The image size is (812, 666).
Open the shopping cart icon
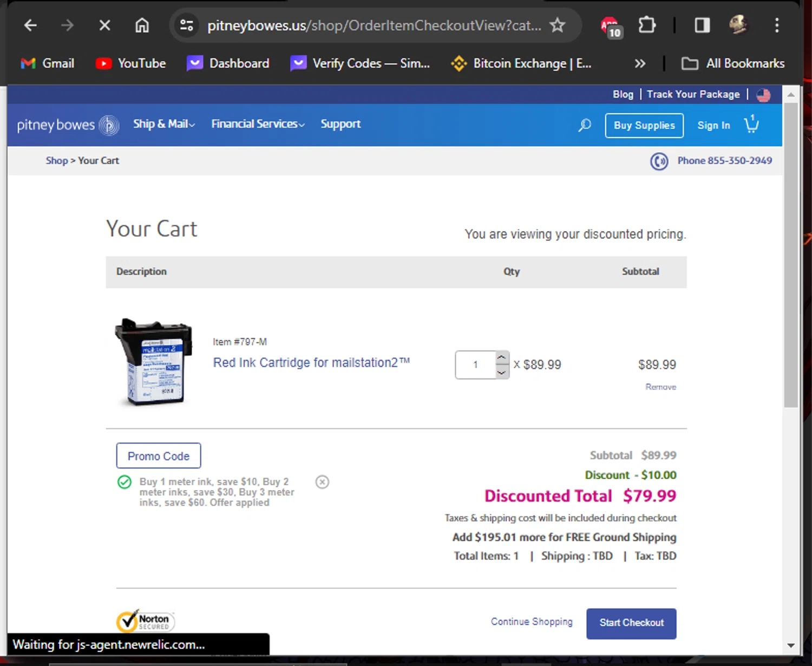[x=751, y=124]
